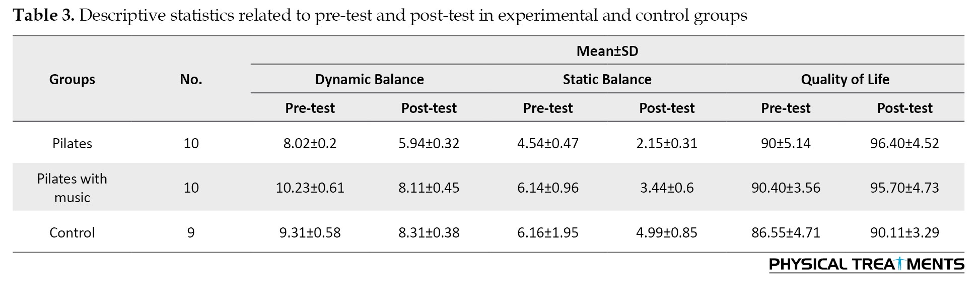This screenshot has height=298, width=980.
Task: Select the Pilates row label
Action: [x=72, y=143]
